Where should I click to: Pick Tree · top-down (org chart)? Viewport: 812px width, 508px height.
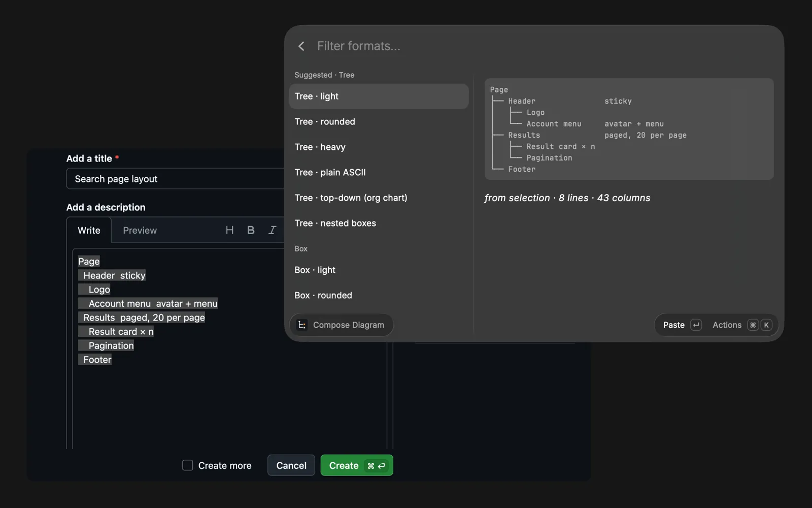point(379,198)
